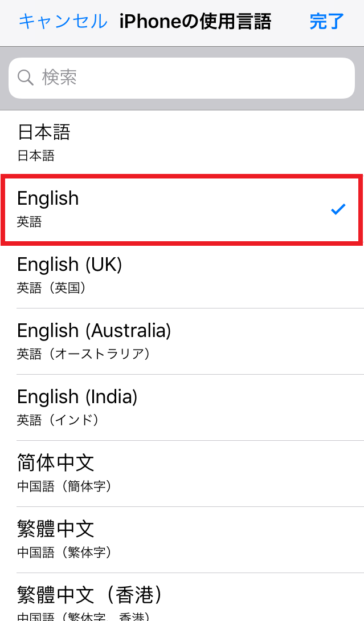Image resolution: width=364 pixels, height=621 pixels.
Task: Choose English (Australia) from the list
Action: point(182,342)
